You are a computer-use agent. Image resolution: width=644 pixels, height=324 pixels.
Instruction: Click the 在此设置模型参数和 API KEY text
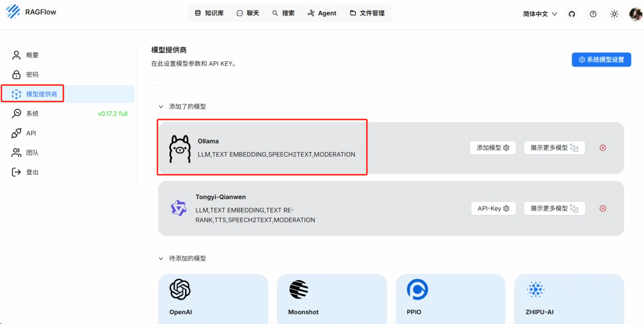193,64
